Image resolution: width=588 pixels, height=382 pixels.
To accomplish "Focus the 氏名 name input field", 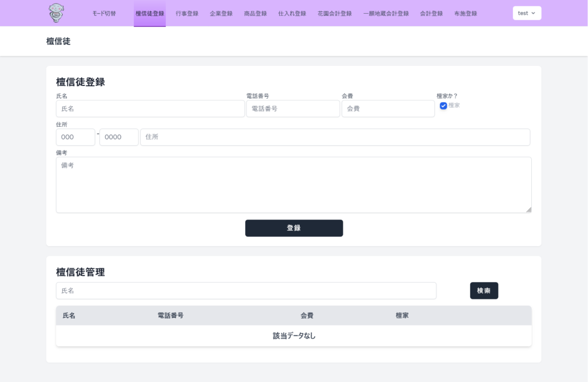I will (x=150, y=108).
